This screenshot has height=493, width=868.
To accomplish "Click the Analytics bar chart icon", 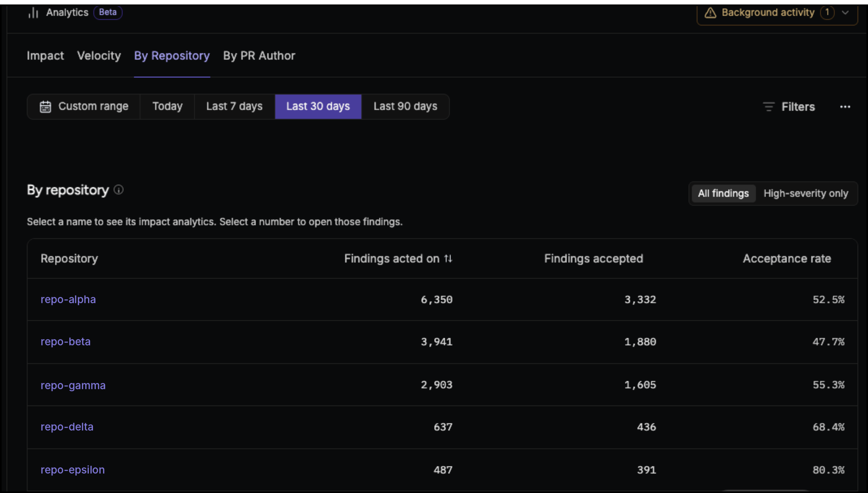I will coord(33,13).
